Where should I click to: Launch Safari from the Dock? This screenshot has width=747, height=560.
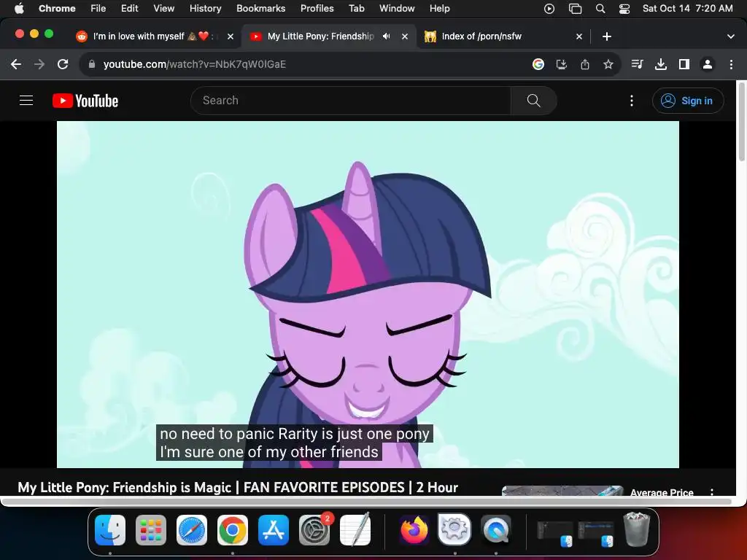coord(192,530)
